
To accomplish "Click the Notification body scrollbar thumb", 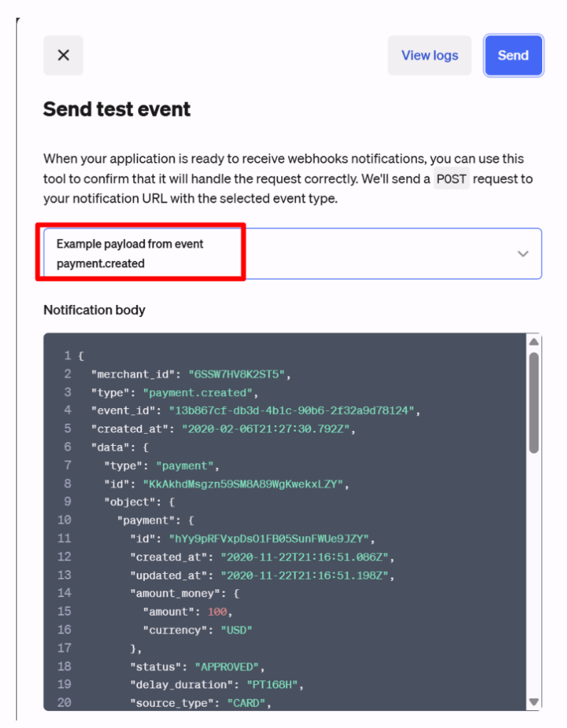I will coord(534,402).
